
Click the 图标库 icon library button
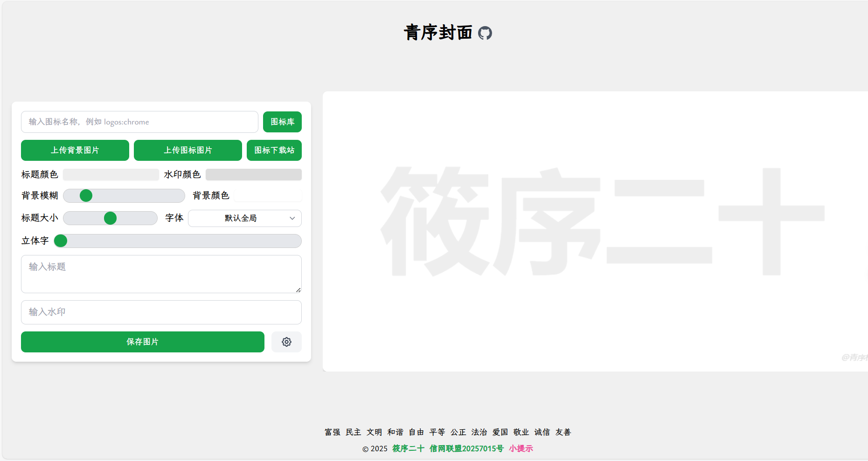click(x=282, y=122)
